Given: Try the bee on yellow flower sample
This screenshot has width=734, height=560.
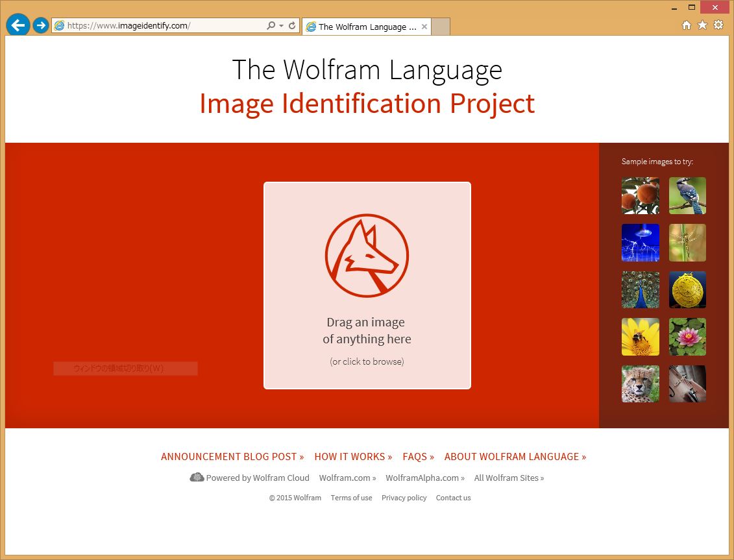Looking at the screenshot, I should coord(641,337).
